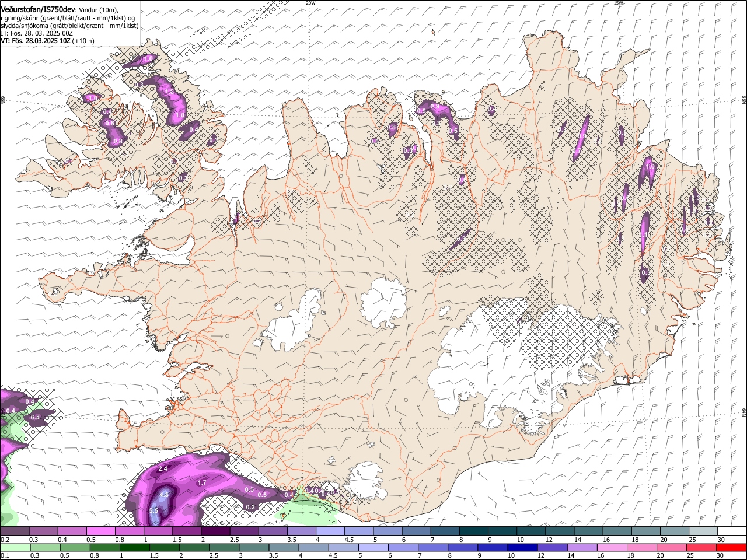The width and height of the screenshot is (747, 560).
Task: Click the 15W longitude label at the top
Action: (x=618, y=3)
